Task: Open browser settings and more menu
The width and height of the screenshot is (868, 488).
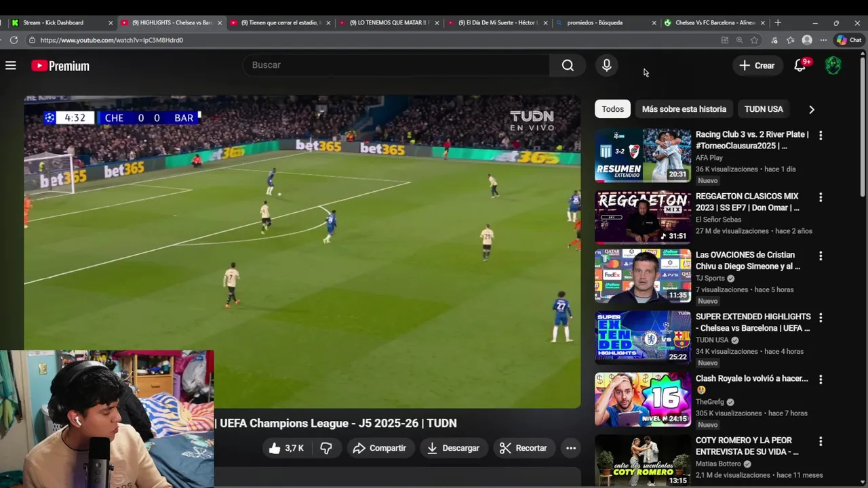Action: pos(823,40)
